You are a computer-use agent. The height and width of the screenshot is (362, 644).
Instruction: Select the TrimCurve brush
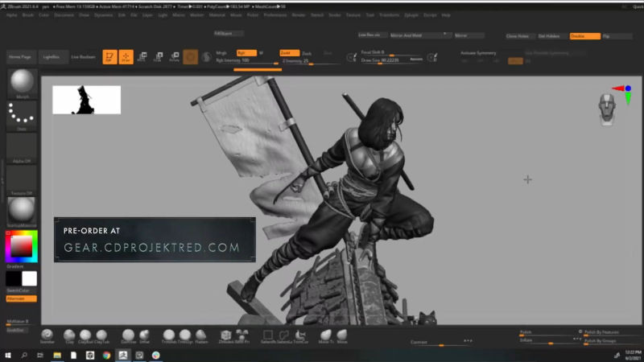[300, 335]
